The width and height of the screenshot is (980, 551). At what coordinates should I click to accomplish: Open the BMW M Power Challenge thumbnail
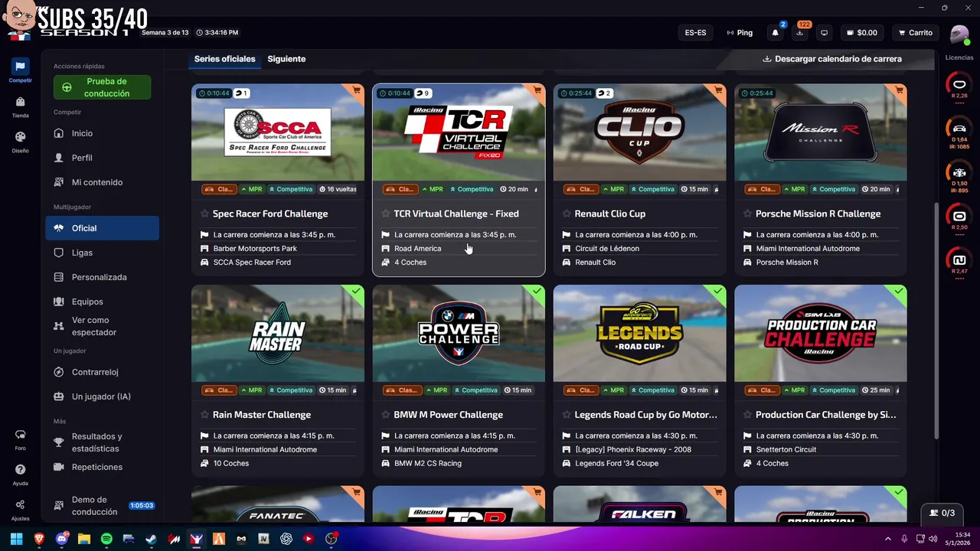(x=459, y=334)
